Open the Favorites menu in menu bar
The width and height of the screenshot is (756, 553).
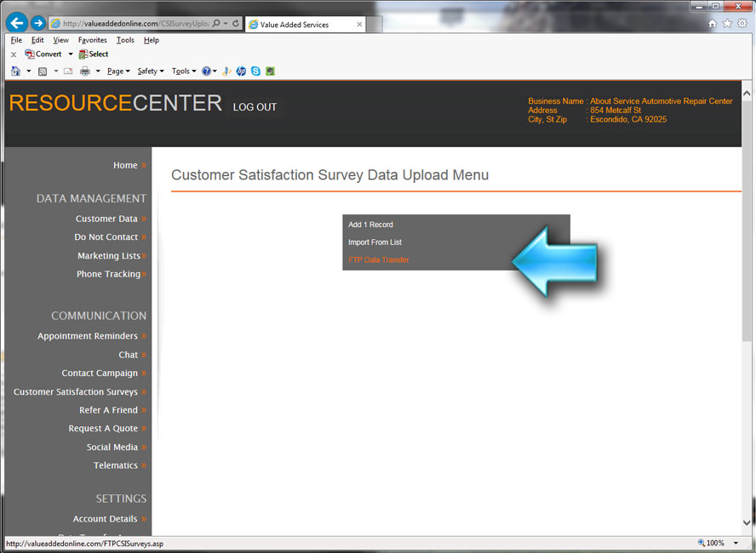92,40
